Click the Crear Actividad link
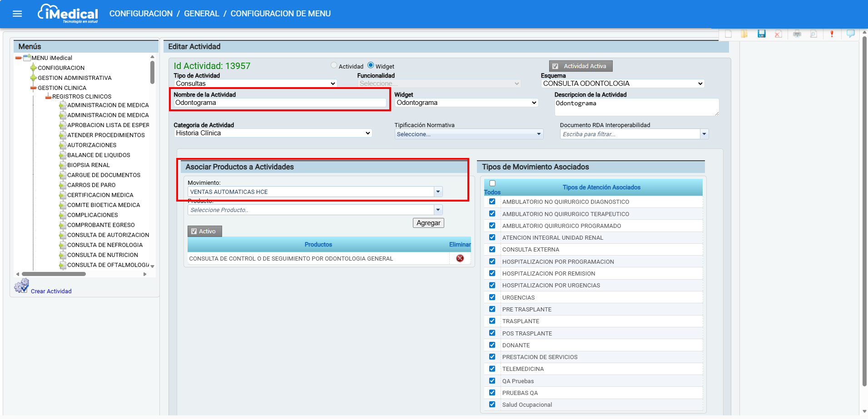This screenshot has width=868, height=419. pos(51,291)
